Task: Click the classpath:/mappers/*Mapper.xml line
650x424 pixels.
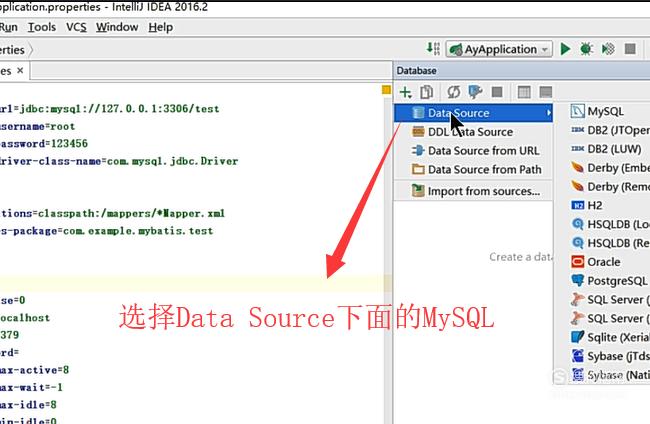Action: (112, 213)
